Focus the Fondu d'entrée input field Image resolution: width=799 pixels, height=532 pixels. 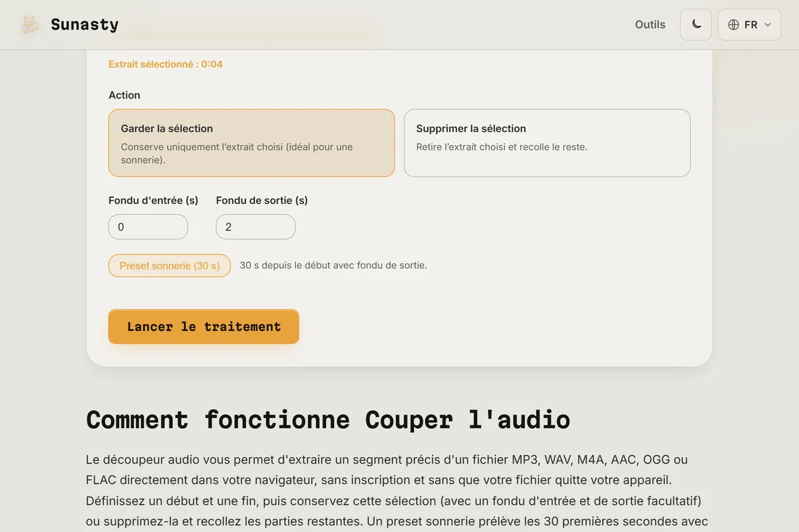click(147, 226)
